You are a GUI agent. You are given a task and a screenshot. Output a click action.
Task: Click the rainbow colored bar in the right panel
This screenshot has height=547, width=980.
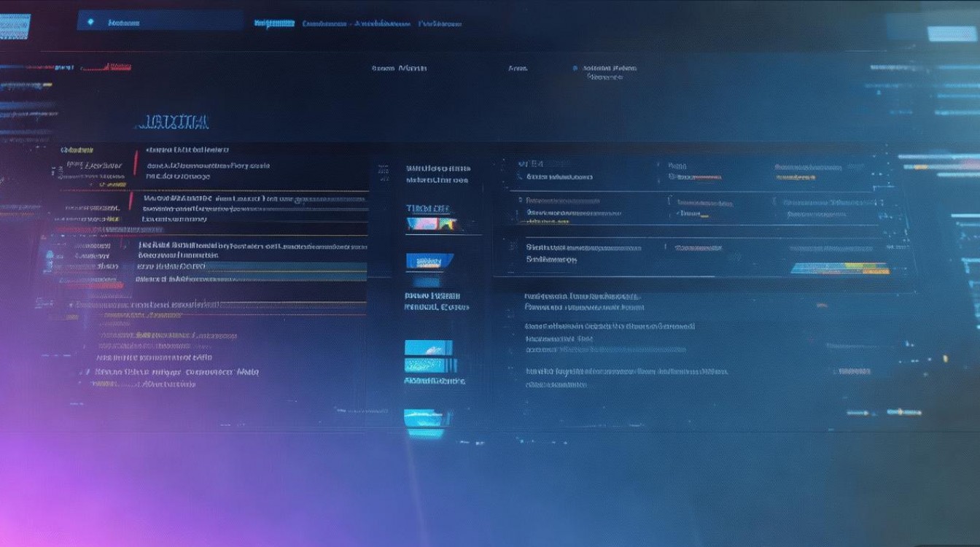[840, 268]
